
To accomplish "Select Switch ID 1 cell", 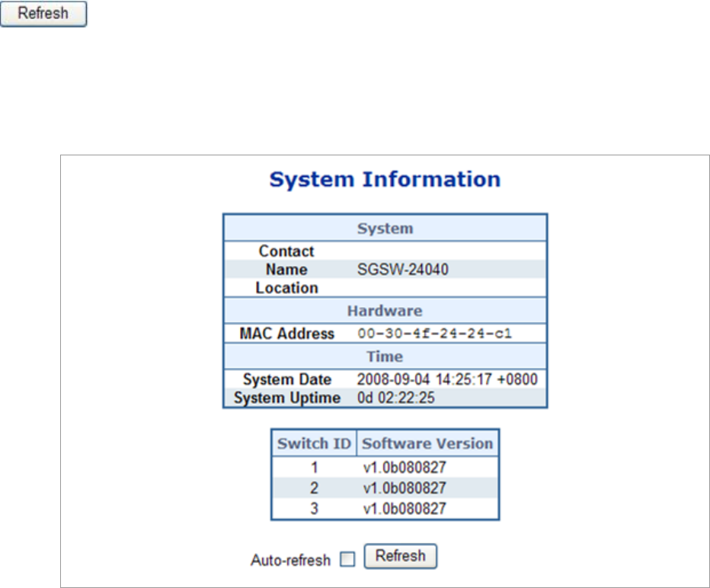I will pyautogui.click(x=315, y=467).
